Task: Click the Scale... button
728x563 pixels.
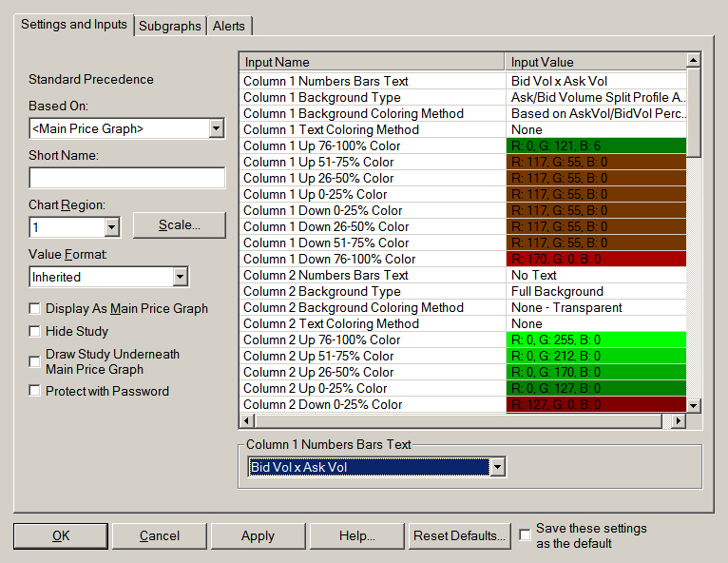Action: pos(179,225)
